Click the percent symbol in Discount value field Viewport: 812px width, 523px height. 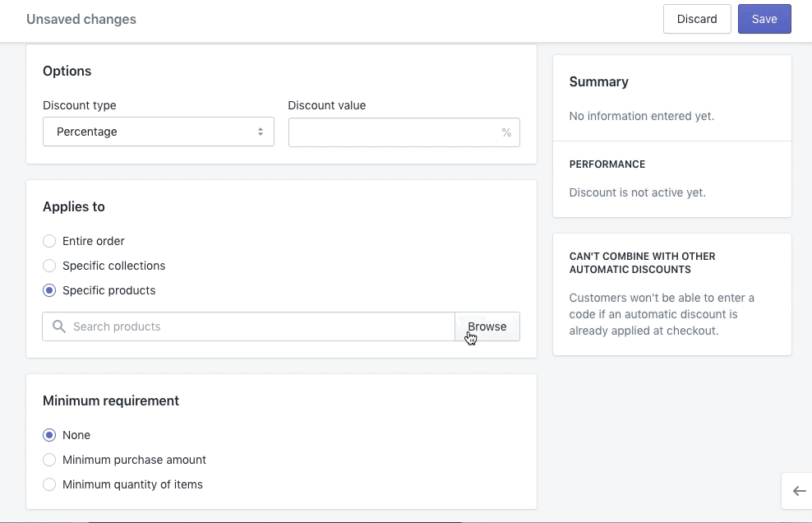point(506,132)
